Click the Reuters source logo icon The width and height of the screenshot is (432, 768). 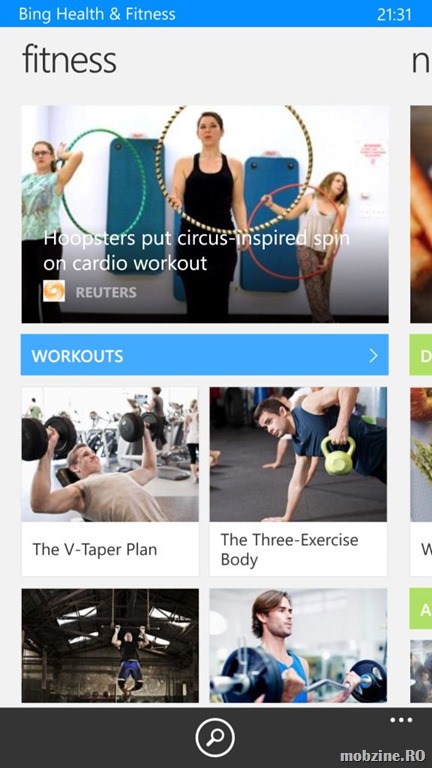pyautogui.click(x=54, y=291)
